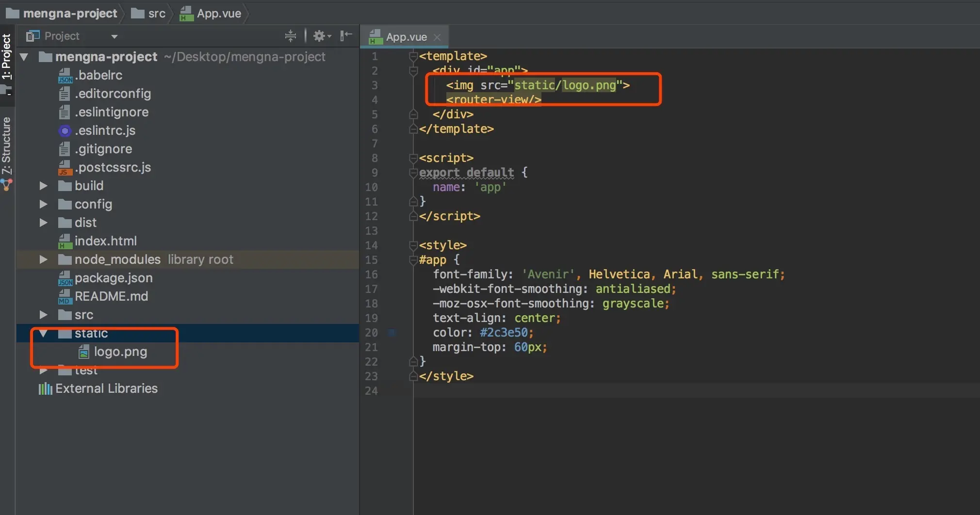Click the .postcssrc.js file icon
Viewport: 980px width, 515px height.
tap(65, 167)
